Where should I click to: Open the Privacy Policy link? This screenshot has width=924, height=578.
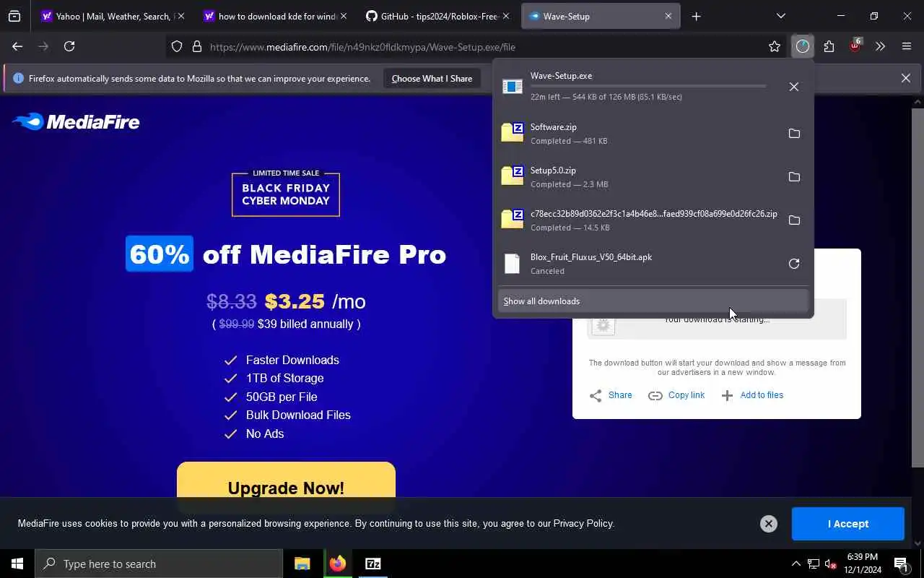[583, 524]
